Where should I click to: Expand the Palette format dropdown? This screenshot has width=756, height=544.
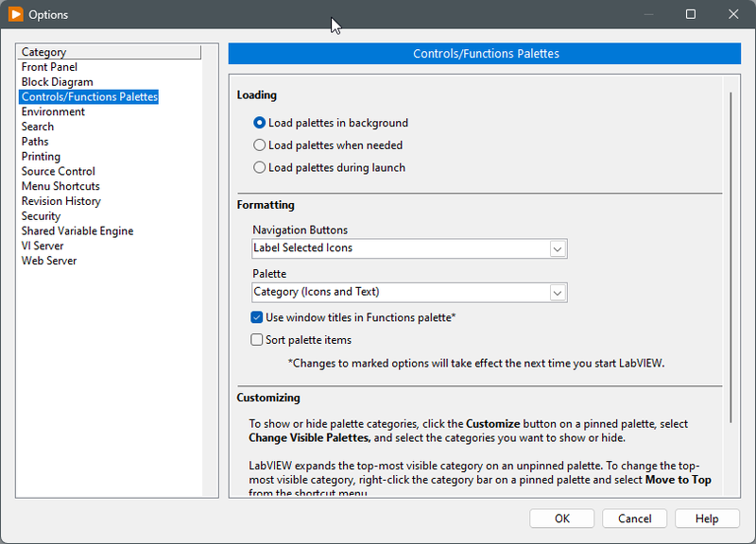(558, 293)
